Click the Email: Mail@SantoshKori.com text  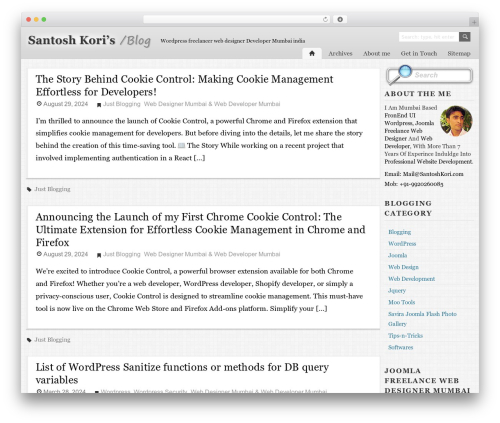point(424,174)
